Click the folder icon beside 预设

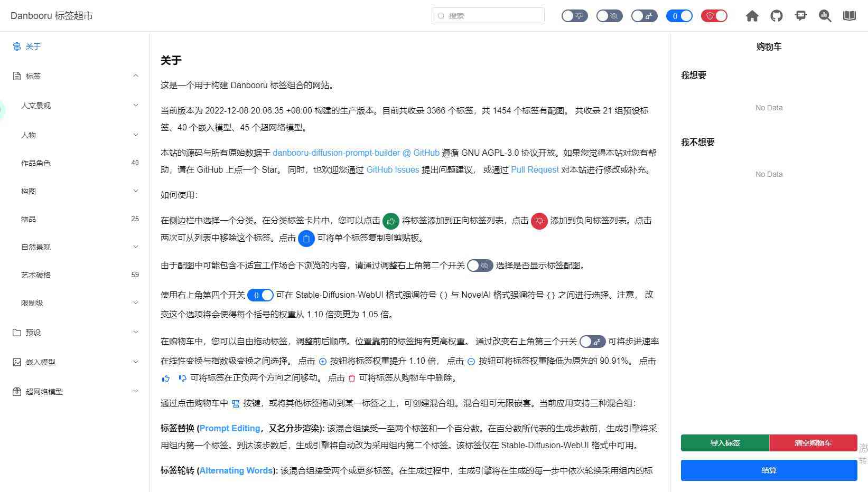(x=17, y=333)
